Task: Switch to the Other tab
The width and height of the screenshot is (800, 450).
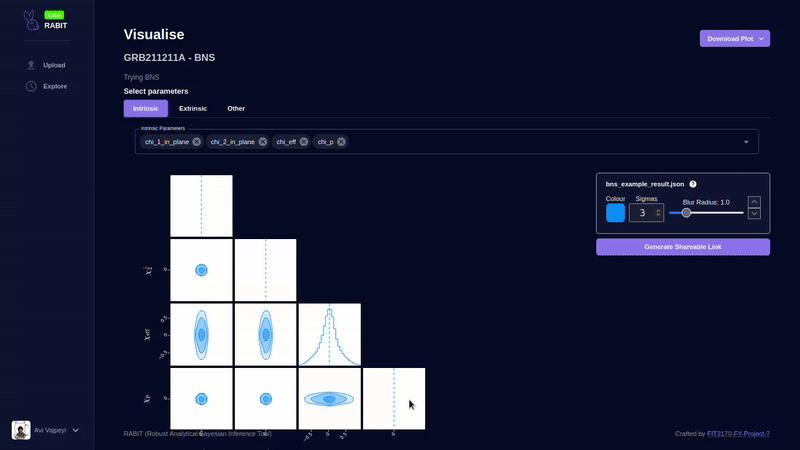Action: click(x=236, y=109)
